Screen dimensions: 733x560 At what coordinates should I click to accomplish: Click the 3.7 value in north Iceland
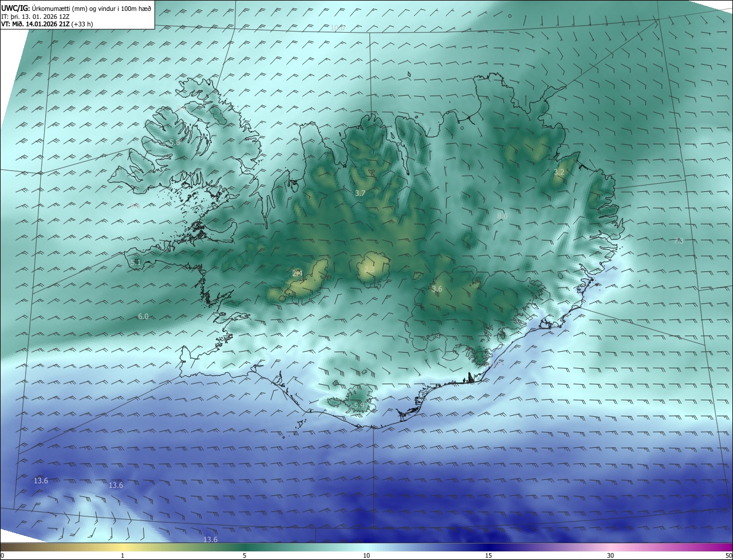pyautogui.click(x=360, y=194)
